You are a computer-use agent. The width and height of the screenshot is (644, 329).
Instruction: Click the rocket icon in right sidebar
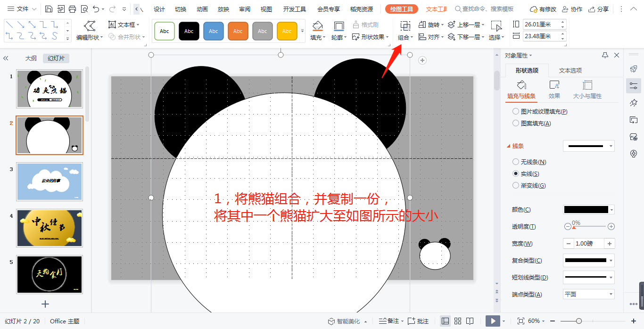tap(634, 69)
